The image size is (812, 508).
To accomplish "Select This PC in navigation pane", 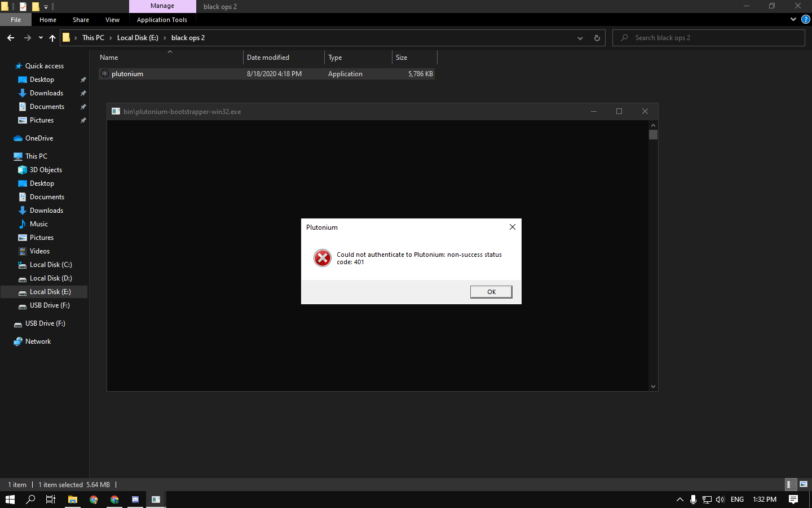I will (36, 156).
